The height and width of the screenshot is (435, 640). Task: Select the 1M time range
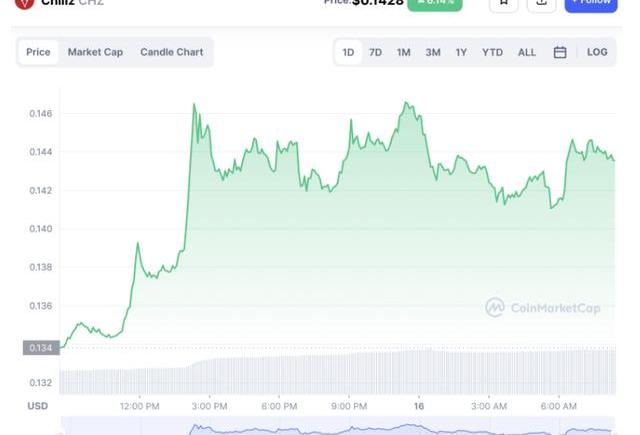coord(403,52)
